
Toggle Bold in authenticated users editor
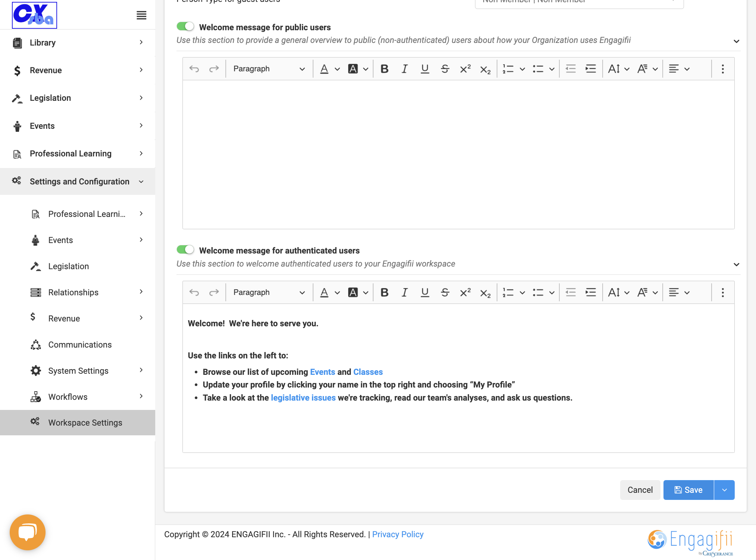pos(384,292)
